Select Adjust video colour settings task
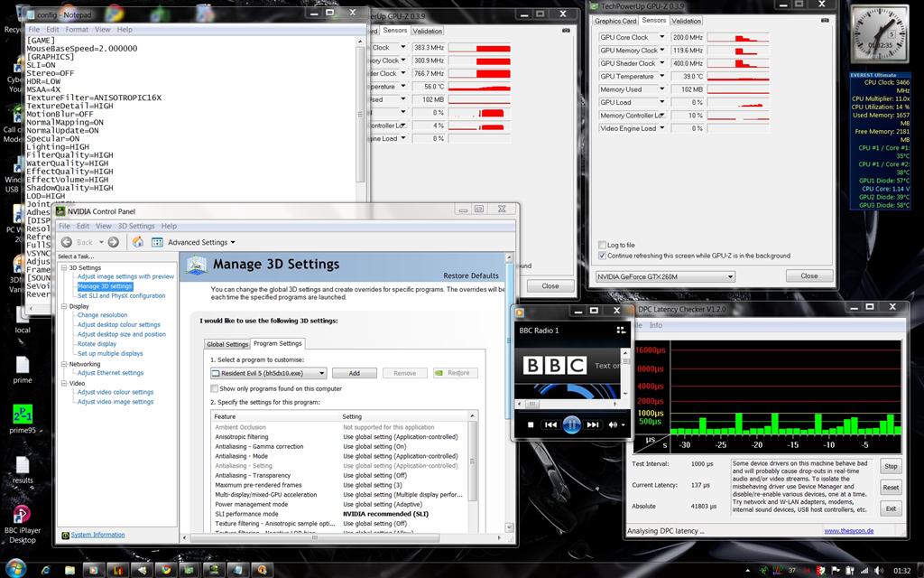Viewport: 924px width, 578px height. click(x=115, y=392)
